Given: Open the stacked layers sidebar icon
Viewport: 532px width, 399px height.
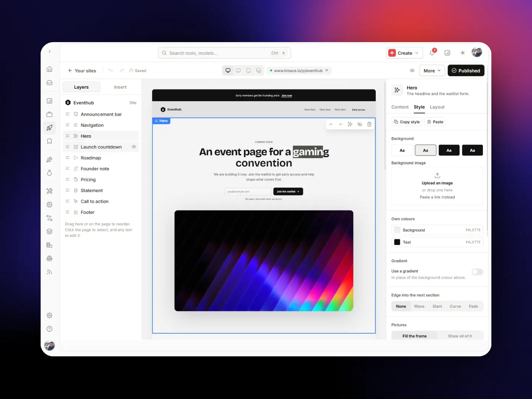Looking at the screenshot, I should (x=50, y=232).
